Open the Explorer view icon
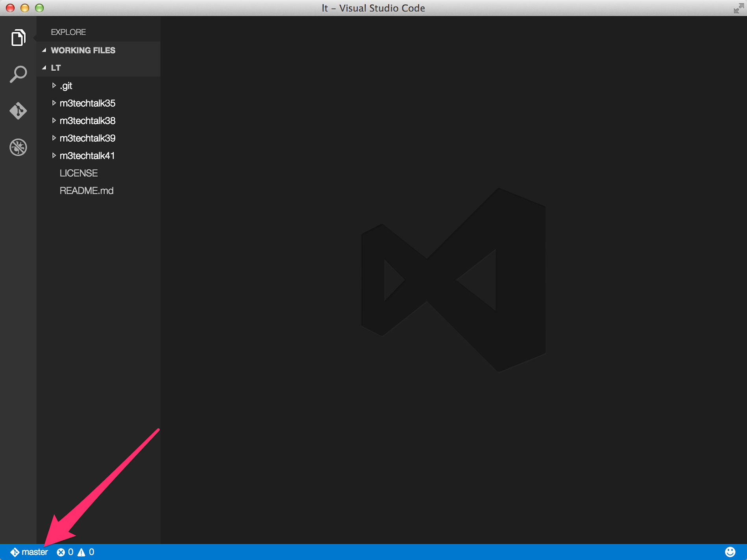The width and height of the screenshot is (747, 560). click(x=18, y=37)
